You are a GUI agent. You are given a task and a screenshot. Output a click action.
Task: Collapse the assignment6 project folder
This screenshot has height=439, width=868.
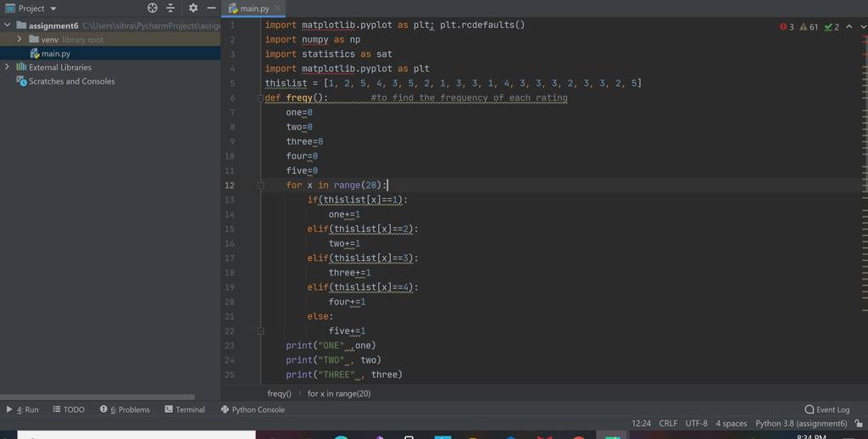8,25
